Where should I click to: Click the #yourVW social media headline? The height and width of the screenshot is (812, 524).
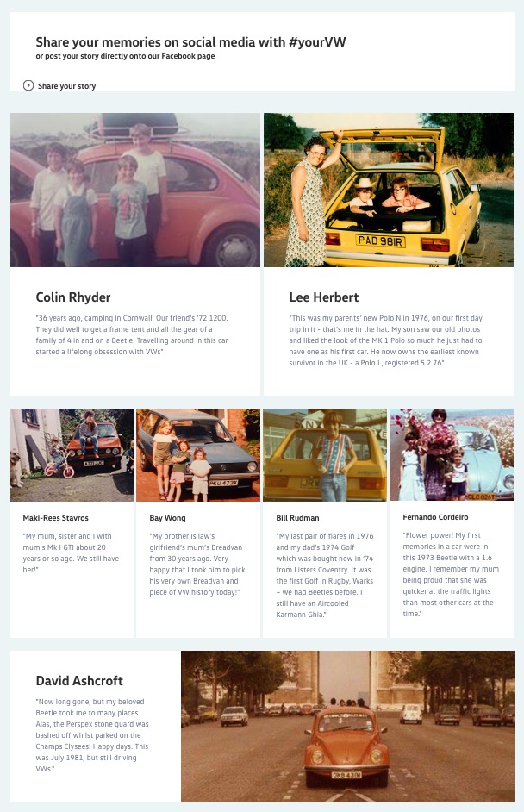[190, 42]
